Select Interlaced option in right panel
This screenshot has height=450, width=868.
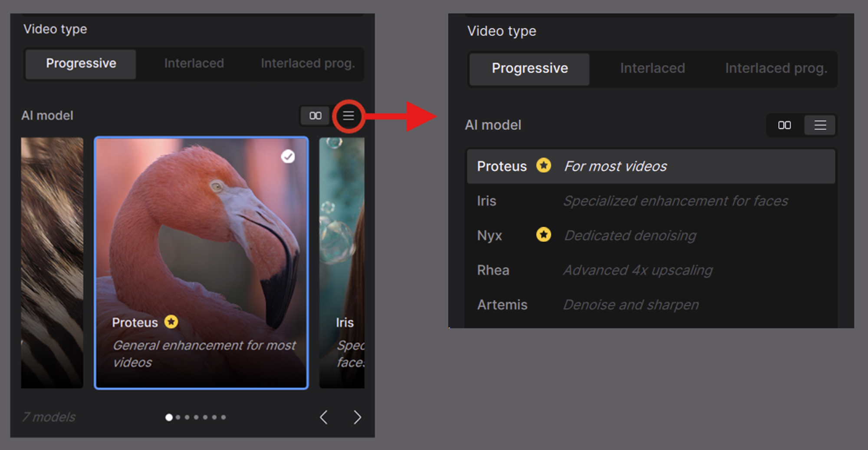[652, 69]
